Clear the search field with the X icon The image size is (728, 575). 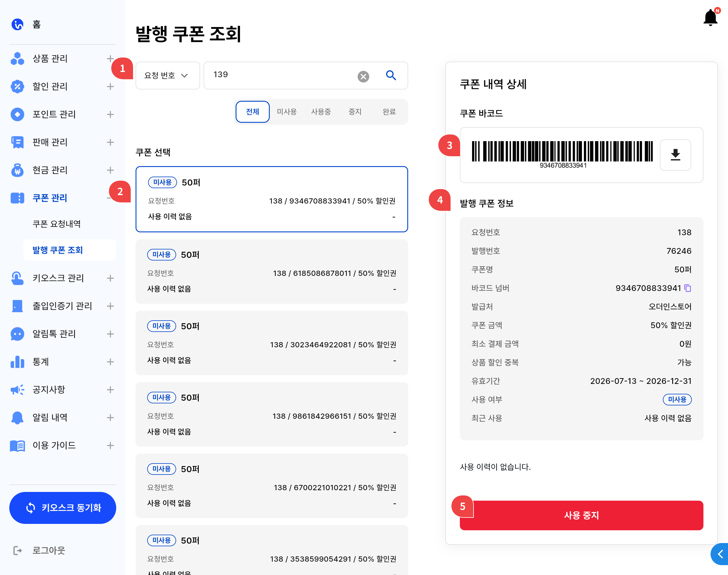[363, 76]
